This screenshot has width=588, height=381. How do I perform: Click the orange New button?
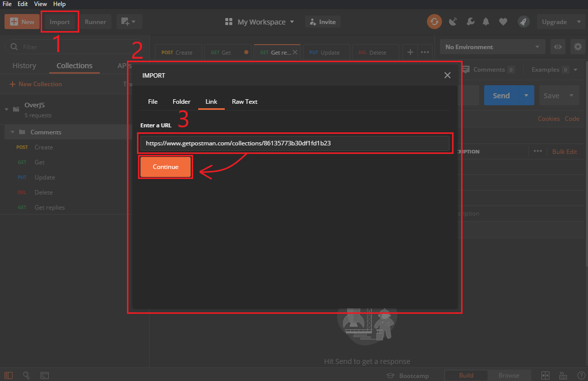coord(22,22)
